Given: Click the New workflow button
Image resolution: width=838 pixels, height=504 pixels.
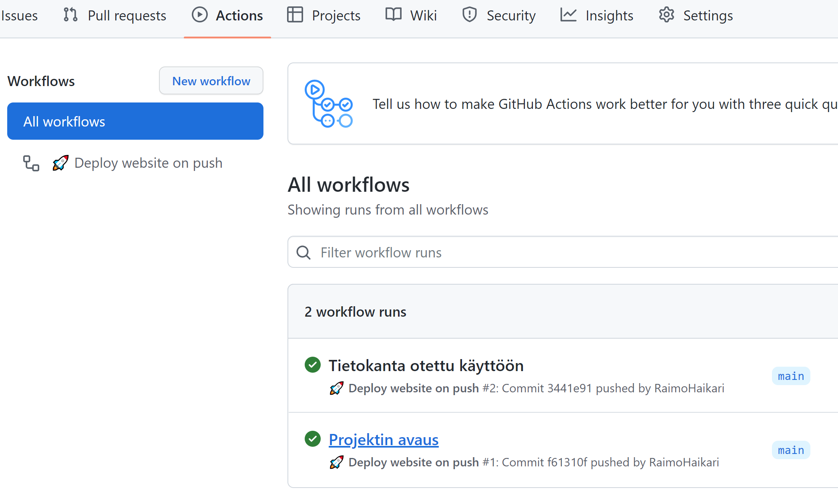Looking at the screenshot, I should [x=211, y=81].
